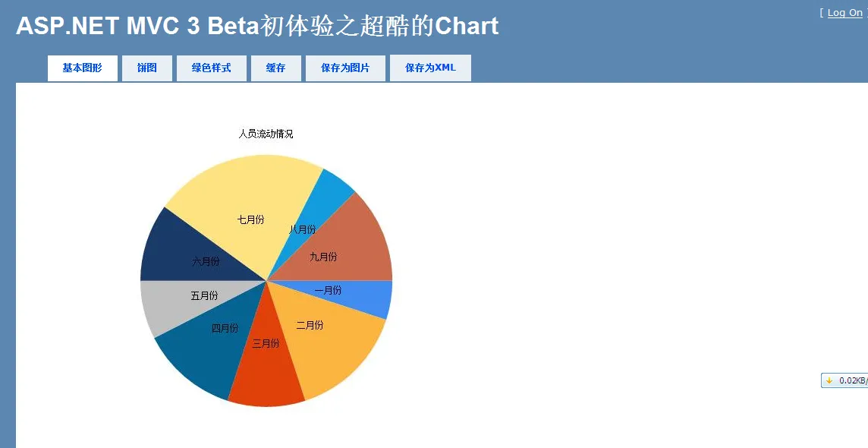The image size is (868, 448).
Task: Select the red 三月份 pie slice
Action: (x=266, y=372)
